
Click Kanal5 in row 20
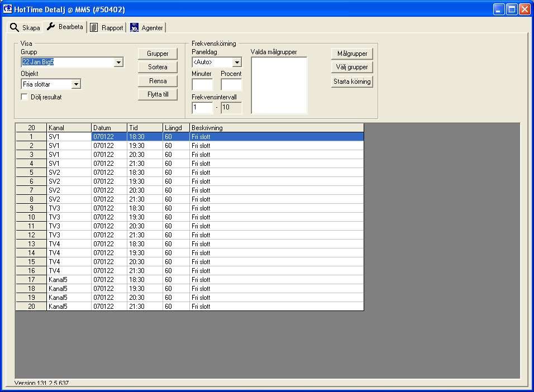pos(69,307)
